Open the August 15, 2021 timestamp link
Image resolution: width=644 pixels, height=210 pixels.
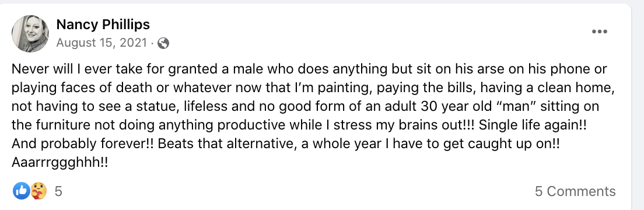click(x=101, y=43)
